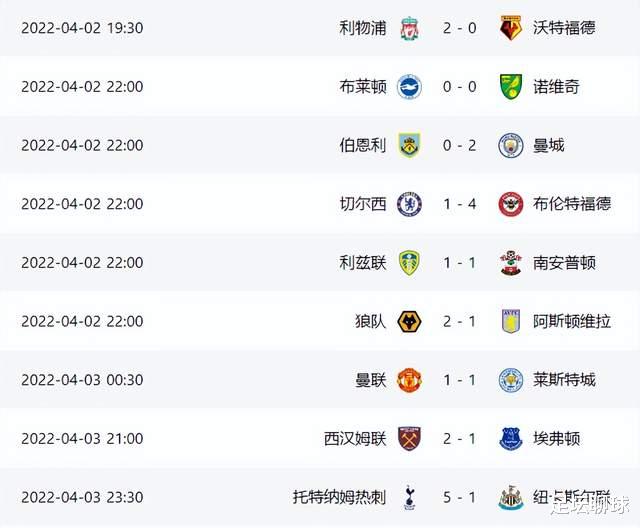Viewport: 640px width, 528px height.
Task: Click the Wolves wolf-head logo
Action: tap(409, 322)
